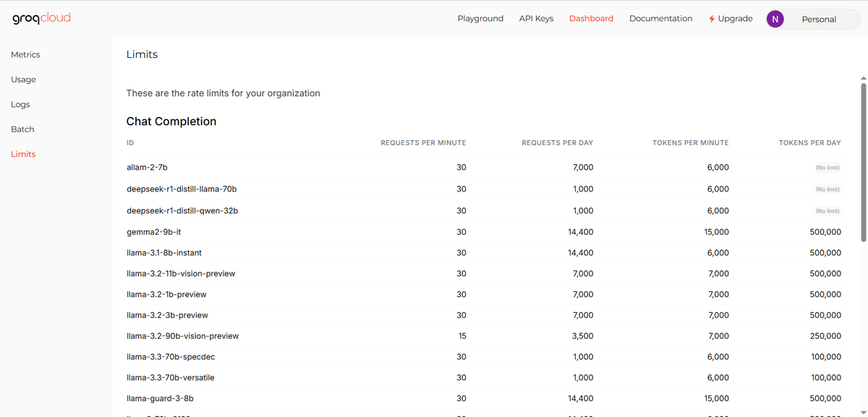This screenshot has height=417, width=868.
Task: Click llama-3.2-1b-preview 500,000 tokens per day
Action: click(x=825, y=295)
